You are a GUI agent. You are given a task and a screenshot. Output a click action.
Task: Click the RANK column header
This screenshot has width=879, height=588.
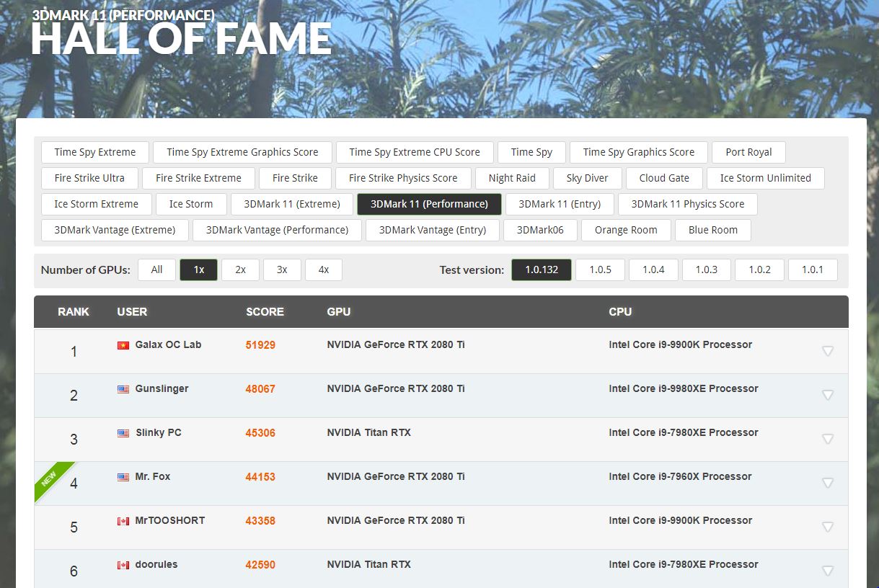(x=74, y=312)
